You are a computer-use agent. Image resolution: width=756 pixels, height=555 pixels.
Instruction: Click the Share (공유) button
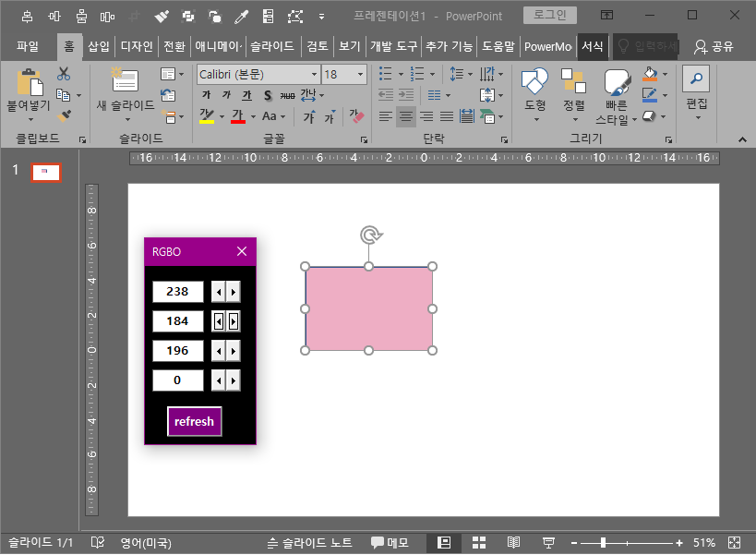click(714, 46)
